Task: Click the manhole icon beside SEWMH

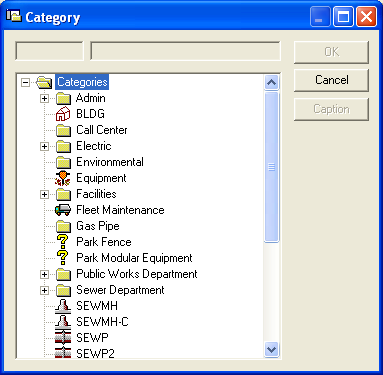Action: 63,306
